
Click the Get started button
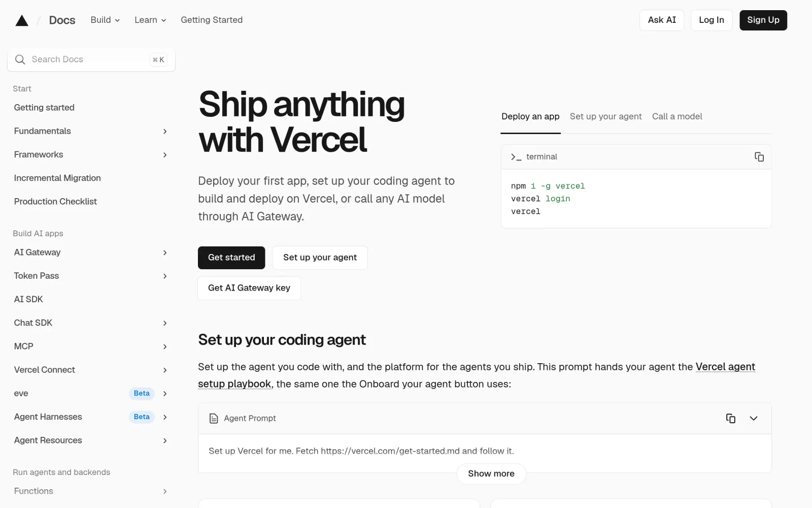pyautogui.click(x=231, y=258)
